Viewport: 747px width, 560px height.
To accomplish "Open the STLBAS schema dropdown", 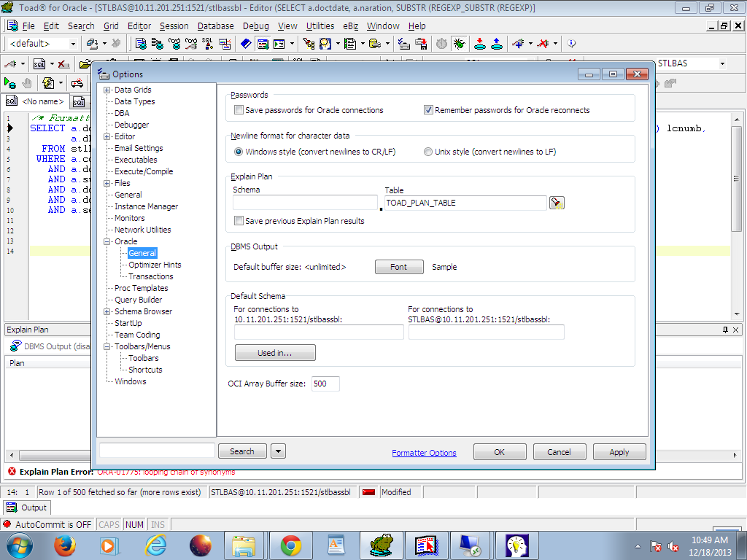I will (x=722, y=63).
